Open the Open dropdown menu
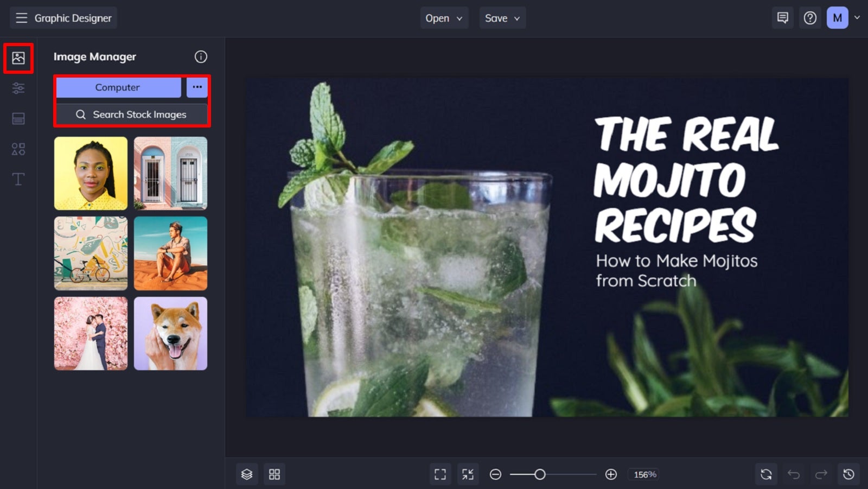This screenshot has width=868, height=489. pyautogui.click(x=444, y=17)
